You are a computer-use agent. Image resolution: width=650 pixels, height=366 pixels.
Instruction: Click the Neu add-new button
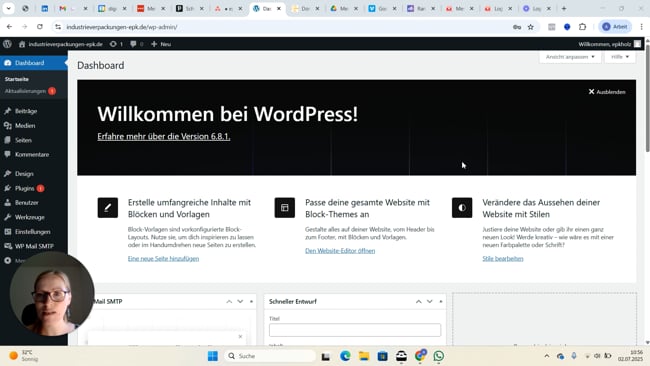161,44
